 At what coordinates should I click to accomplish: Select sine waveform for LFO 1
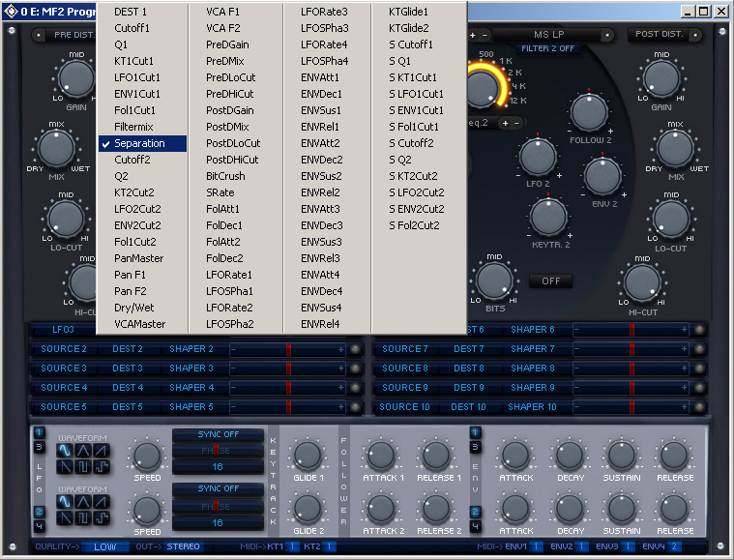65,451
